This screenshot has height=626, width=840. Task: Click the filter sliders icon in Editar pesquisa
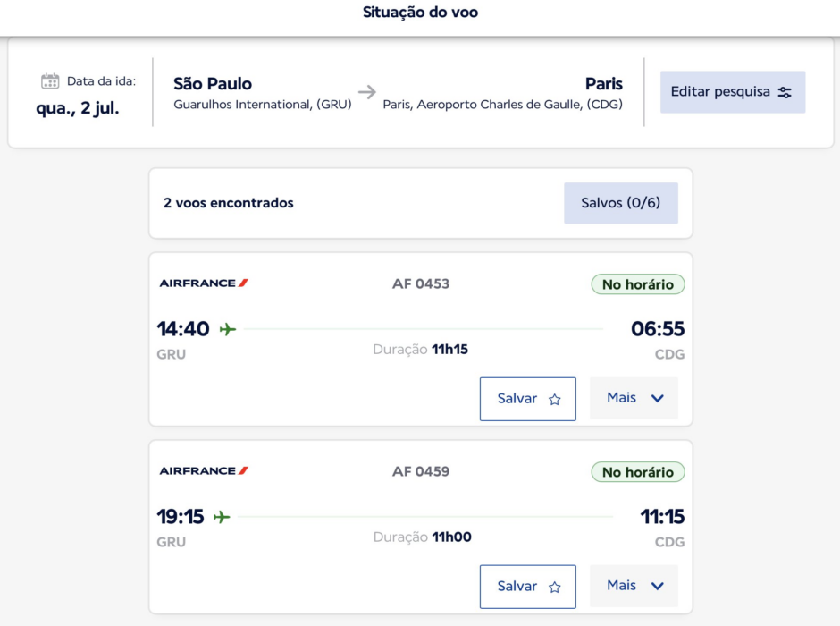click(785, 92)
